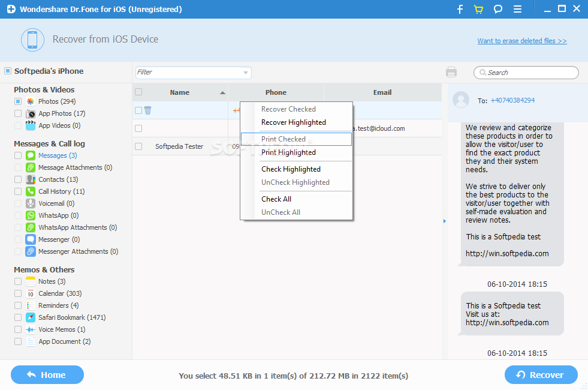Click the WhatsApp icon

click(31, 215)
